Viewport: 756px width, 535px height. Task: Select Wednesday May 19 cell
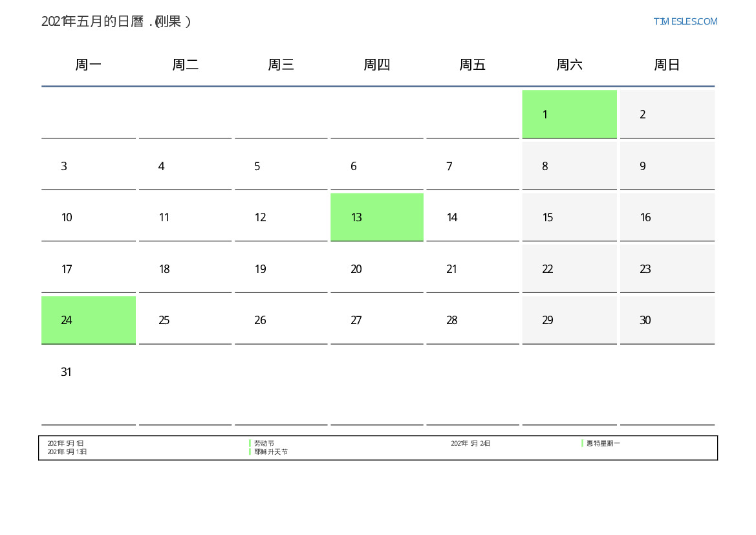point(281,268)
